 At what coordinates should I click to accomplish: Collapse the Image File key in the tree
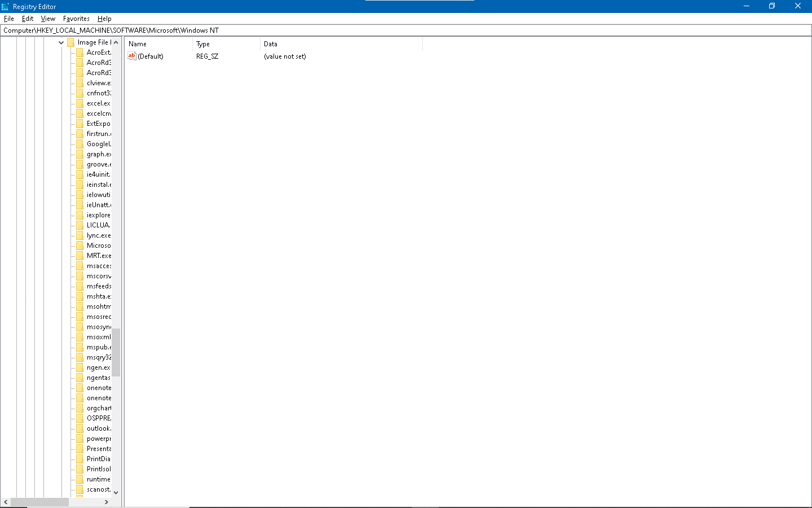pos(61,42)
